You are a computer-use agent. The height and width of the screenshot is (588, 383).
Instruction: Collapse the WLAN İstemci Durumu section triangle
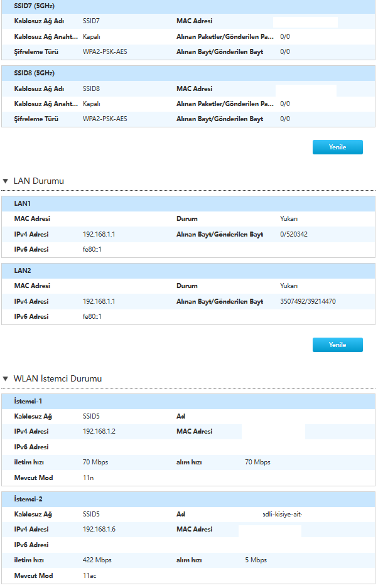point(5,379)
